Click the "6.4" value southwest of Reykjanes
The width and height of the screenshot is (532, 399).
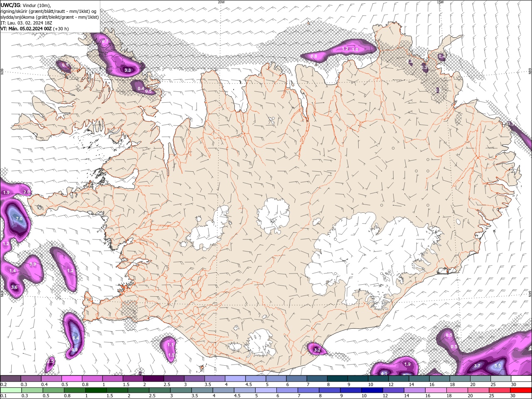pos(76,338)
